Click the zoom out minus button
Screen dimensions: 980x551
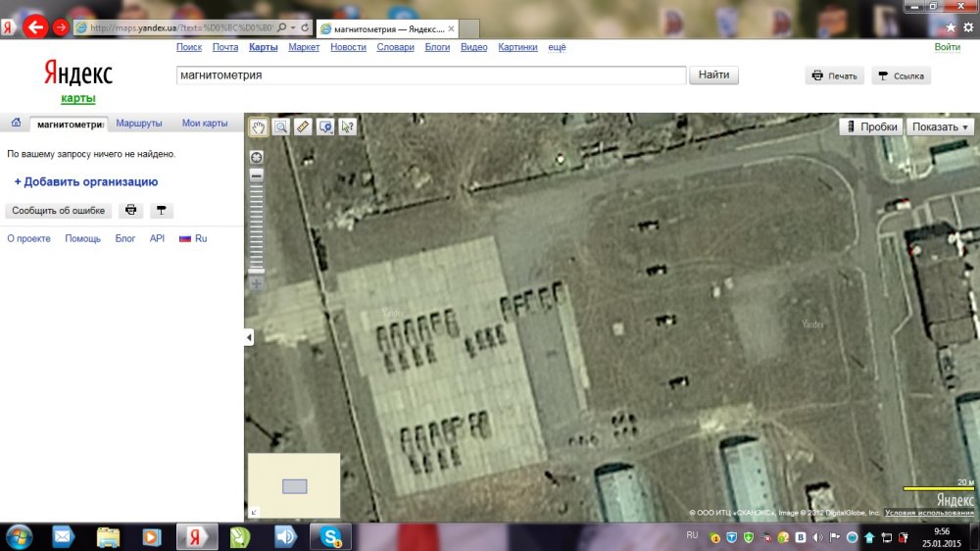257,175
